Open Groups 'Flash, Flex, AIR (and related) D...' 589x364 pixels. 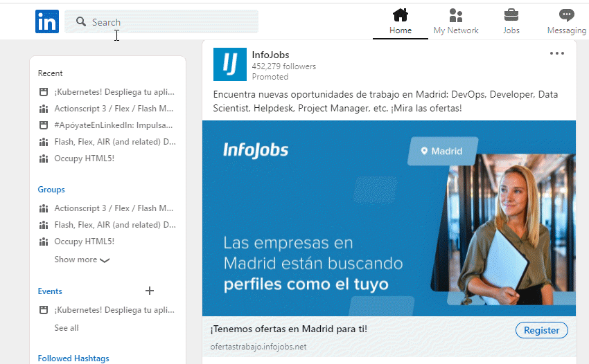[115, 225]
